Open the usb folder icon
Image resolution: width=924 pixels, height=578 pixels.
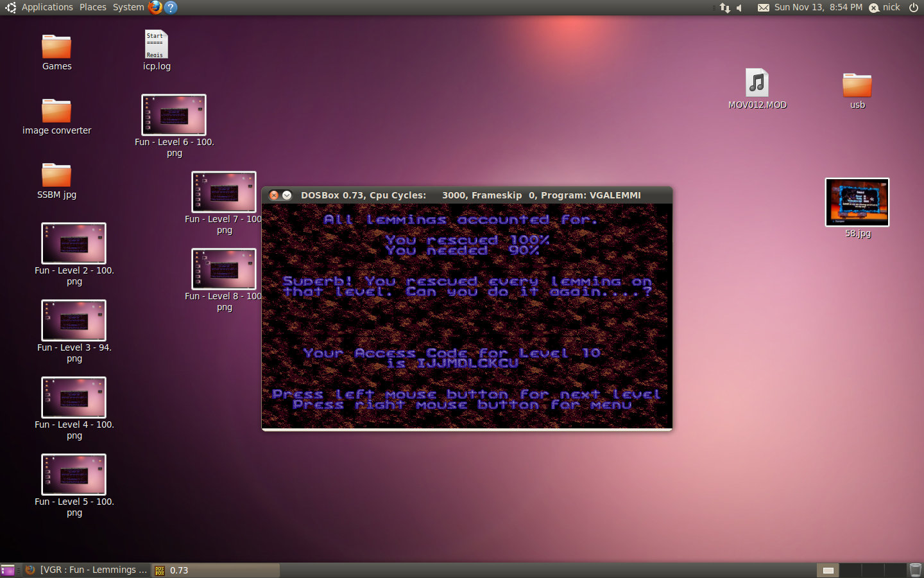857,85
